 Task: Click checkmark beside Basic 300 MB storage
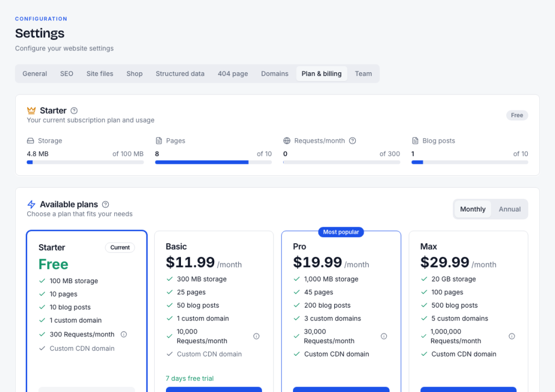[169, 279]
